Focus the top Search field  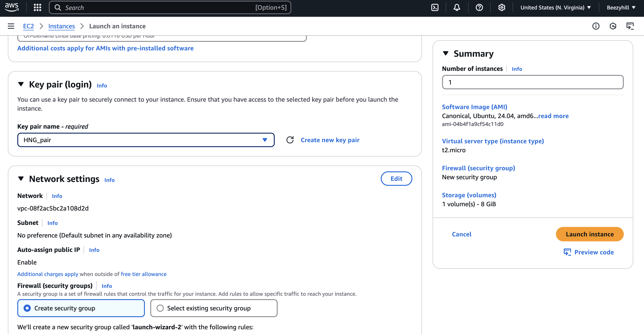coord(170,7)
